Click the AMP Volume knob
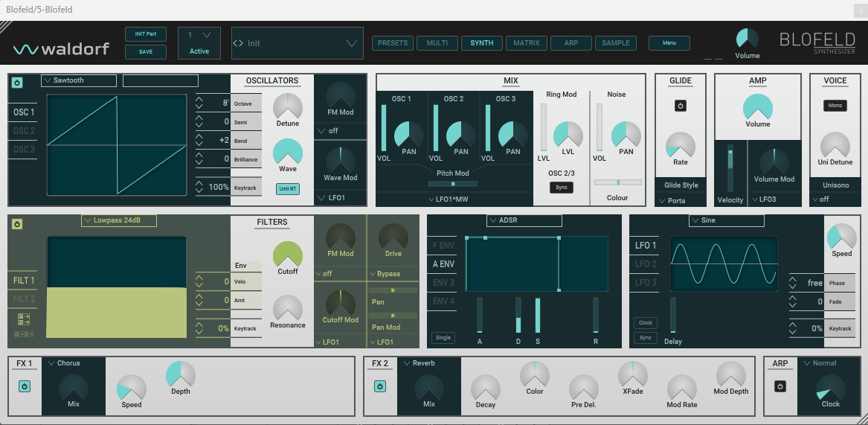Image resolution: width=868 pixels, height=425 pixels. (x=758, y=107)
